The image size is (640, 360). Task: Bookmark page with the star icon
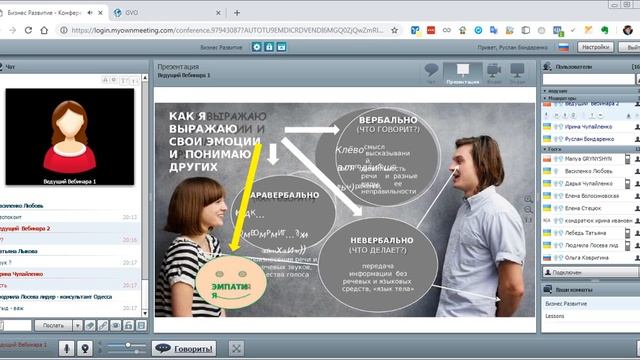pyautogui.click(x=394, y=30)
